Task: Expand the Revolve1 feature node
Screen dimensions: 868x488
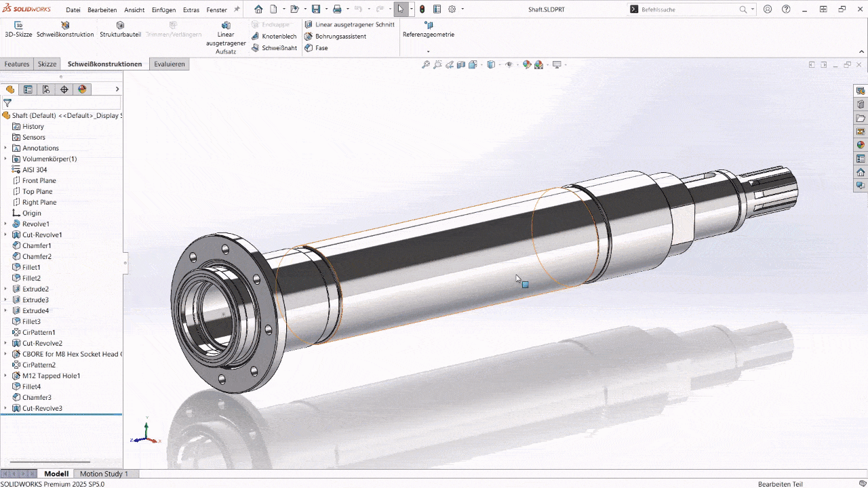Action: pos(5,224)
